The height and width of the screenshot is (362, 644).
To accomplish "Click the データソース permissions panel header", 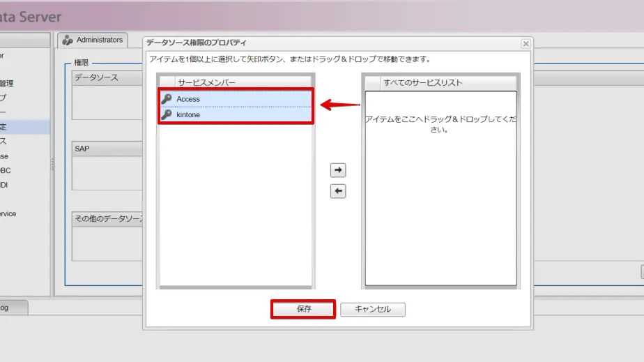I will 105,77.
